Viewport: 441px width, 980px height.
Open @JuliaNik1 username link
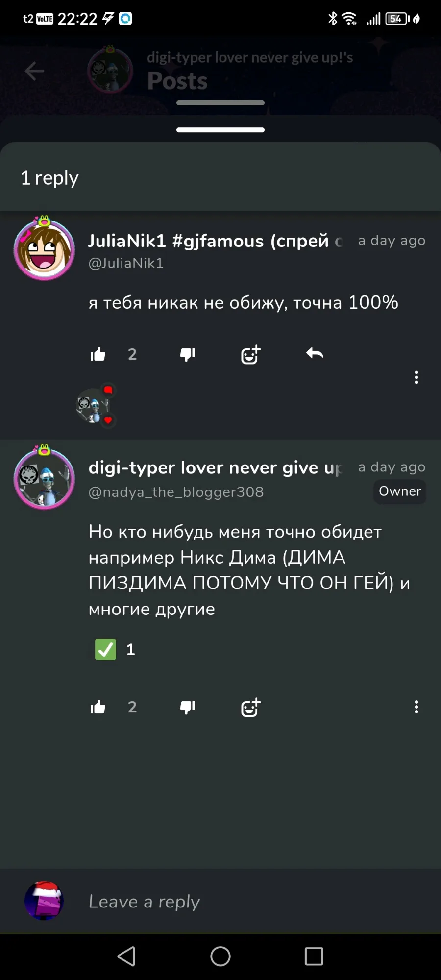[126, 263]
